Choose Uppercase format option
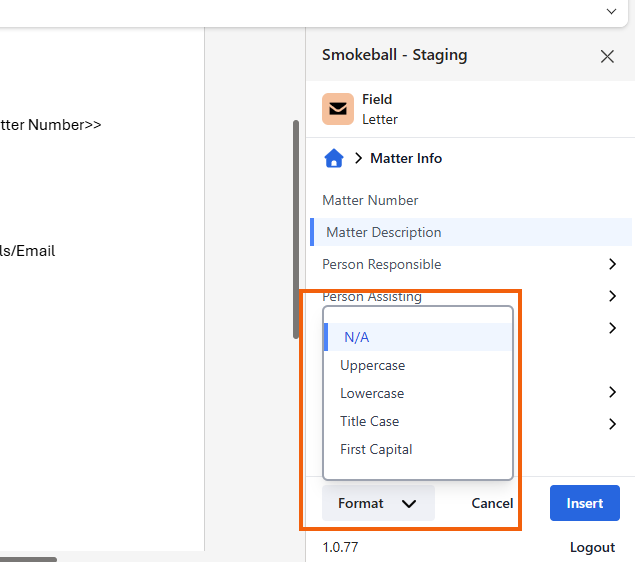Screen dimensions: 635x562 click(372, 365)
